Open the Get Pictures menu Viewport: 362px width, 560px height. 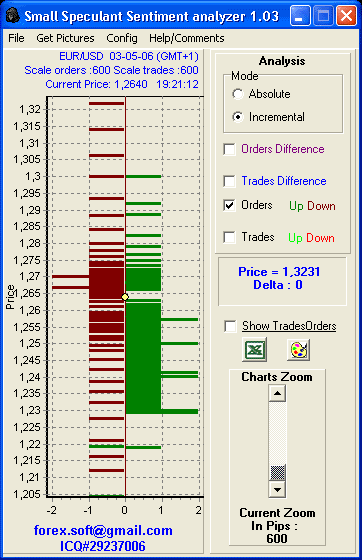[x=65, y=38]
